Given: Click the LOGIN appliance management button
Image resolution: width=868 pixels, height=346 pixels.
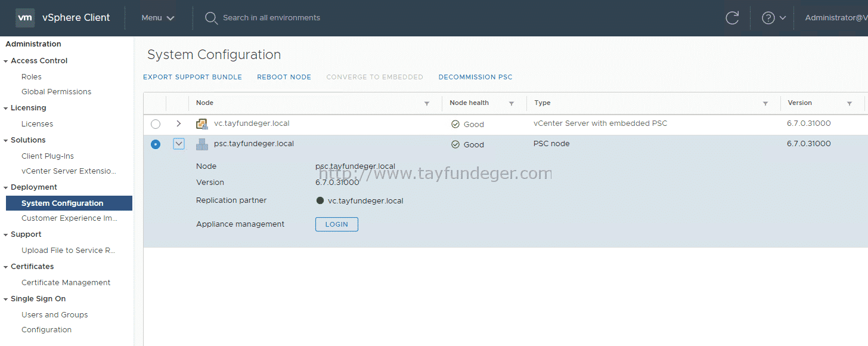Looking at the screenshot, I should click(337, 224).
